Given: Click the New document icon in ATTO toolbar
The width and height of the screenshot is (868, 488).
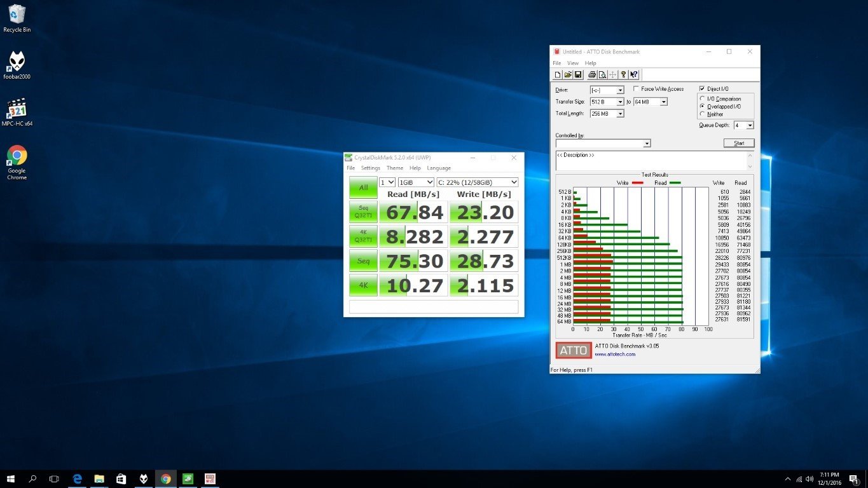Looking at the screenshot, I should click(558, 74).
